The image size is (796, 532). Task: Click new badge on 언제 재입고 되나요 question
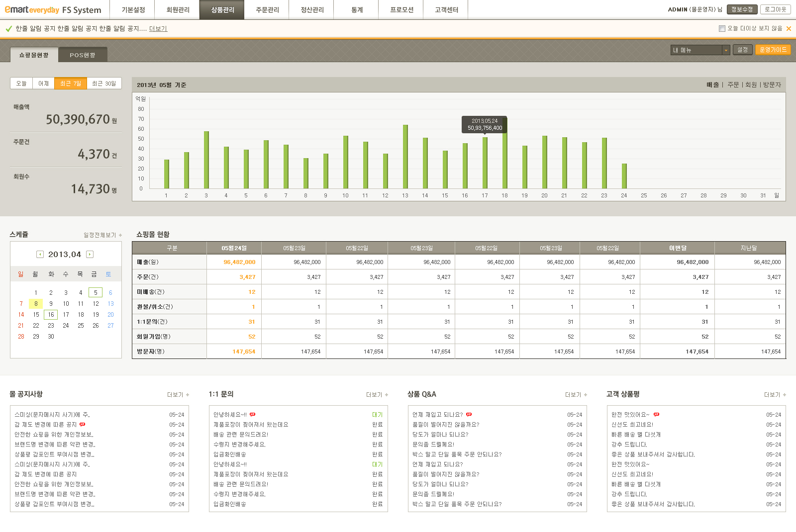point(469,414)
